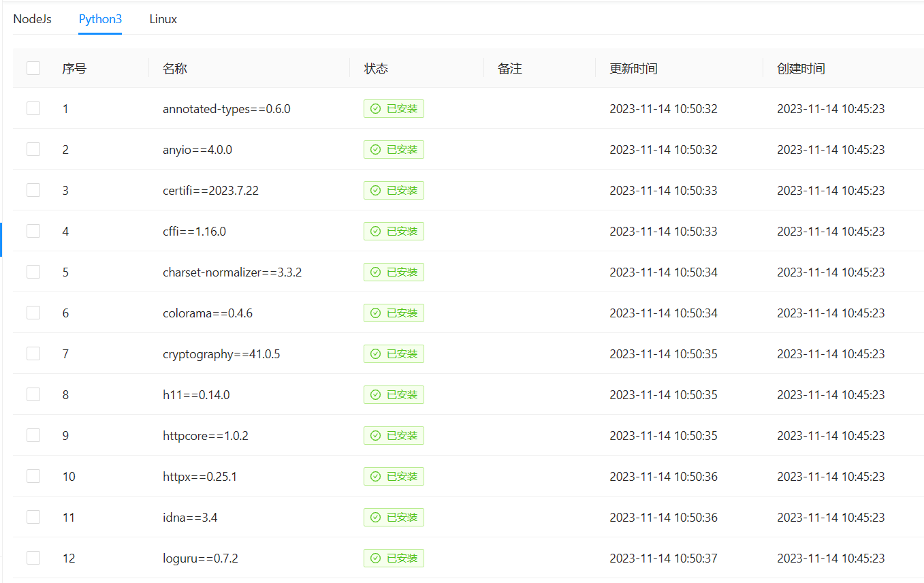Check the checkbox for annotated-types==0.6.0 row

pyautogui.click(x=33, y=108)
